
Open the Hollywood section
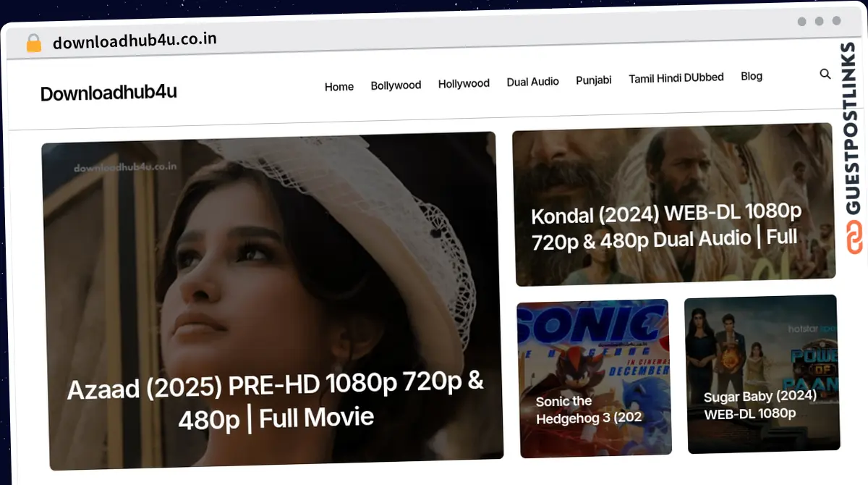(x=464, y=83)
